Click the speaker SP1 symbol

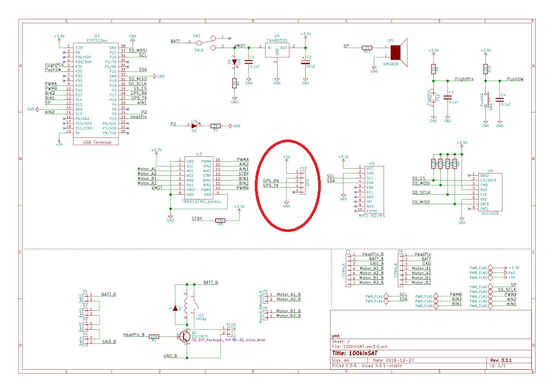point(396,52)
